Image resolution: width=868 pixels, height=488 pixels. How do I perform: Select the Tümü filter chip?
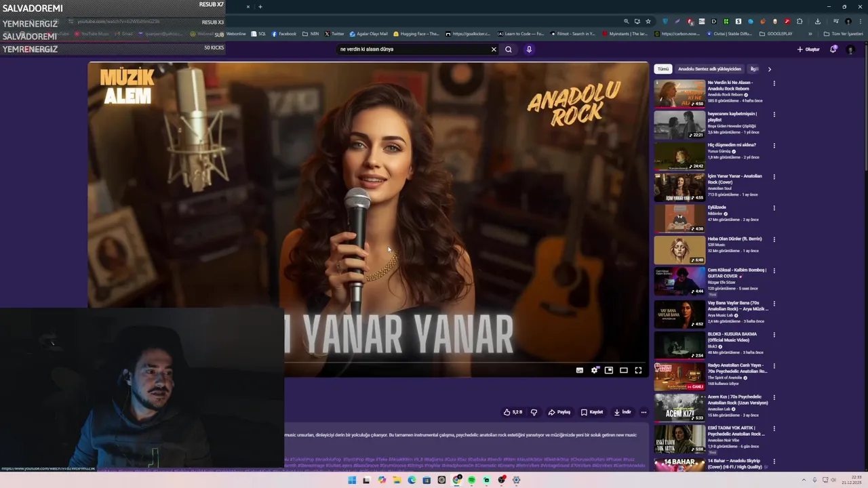coord(663,69)
